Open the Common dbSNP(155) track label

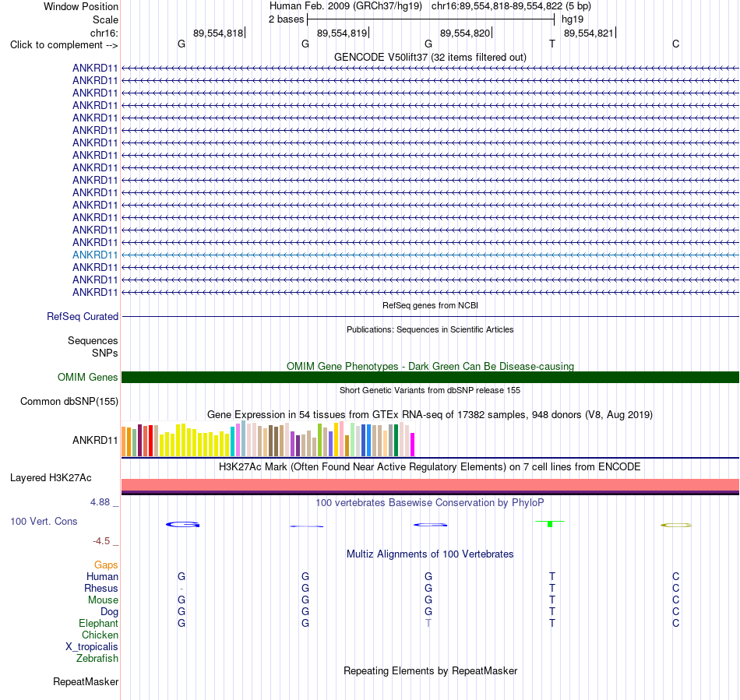(69, 402)
